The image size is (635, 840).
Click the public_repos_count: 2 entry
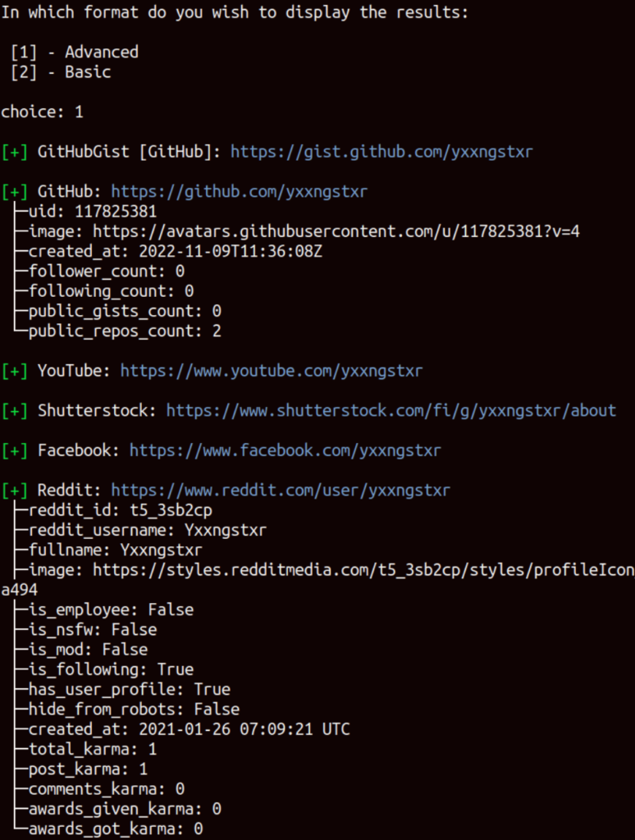125,331
